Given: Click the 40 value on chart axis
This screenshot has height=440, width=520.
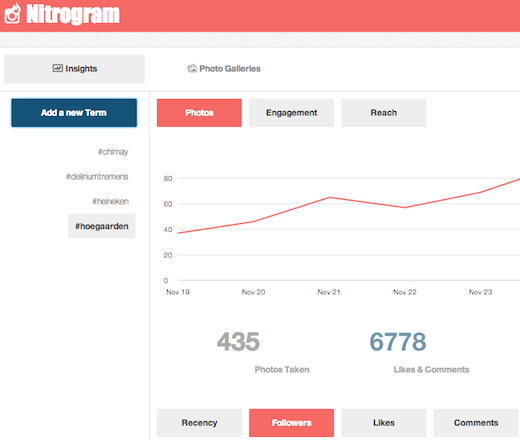Looking at the screenshot, I should pyautogui.click(x=168, y=229).
